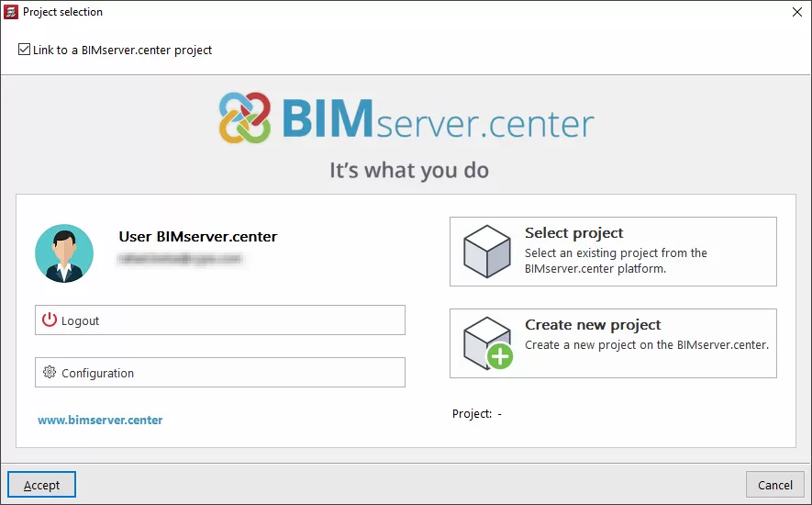Click the 'Create new project' heading text
This screenshot has width=812, height=505.
click(593, 325)
